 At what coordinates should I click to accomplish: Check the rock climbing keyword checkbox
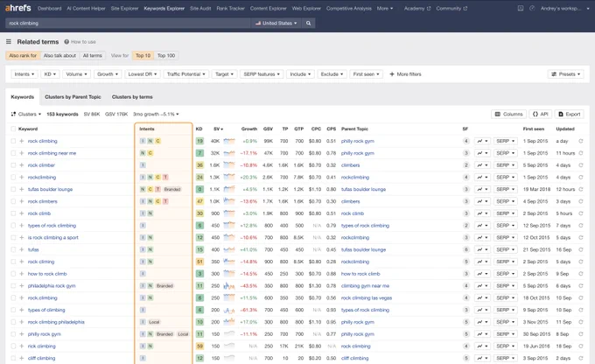pos(13,141)
